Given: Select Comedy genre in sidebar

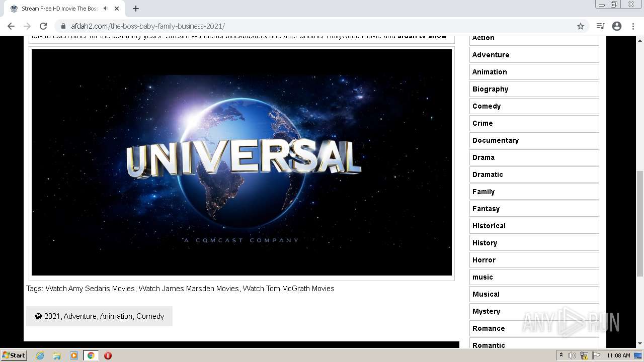Looking at the screenshot, I should coord(534,106).
